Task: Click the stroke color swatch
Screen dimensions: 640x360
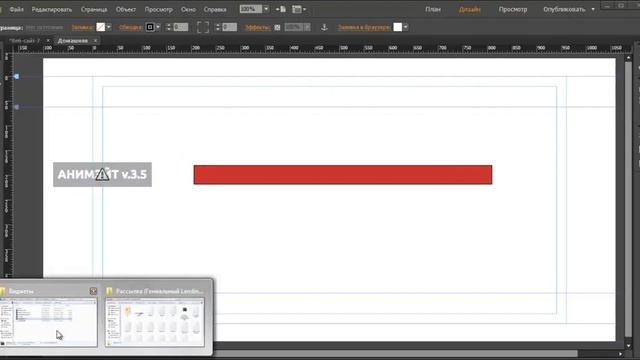Action: [x=150, y=27]
